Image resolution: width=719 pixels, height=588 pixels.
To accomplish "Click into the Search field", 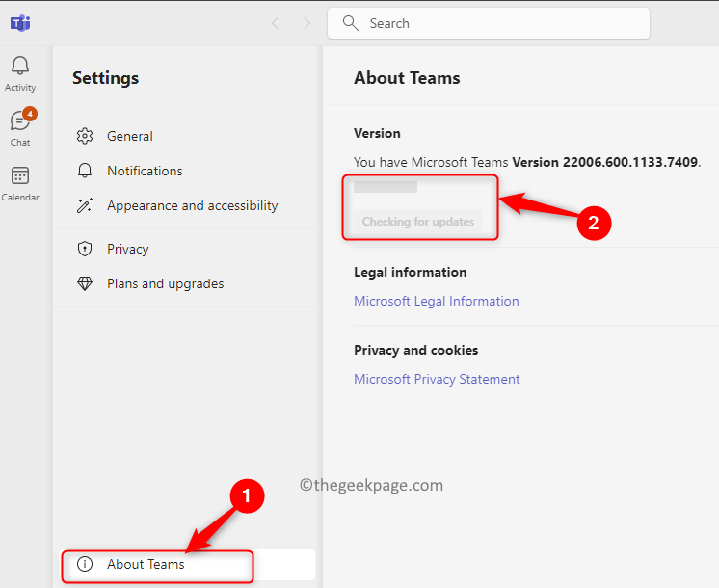I will click(489, 23).
